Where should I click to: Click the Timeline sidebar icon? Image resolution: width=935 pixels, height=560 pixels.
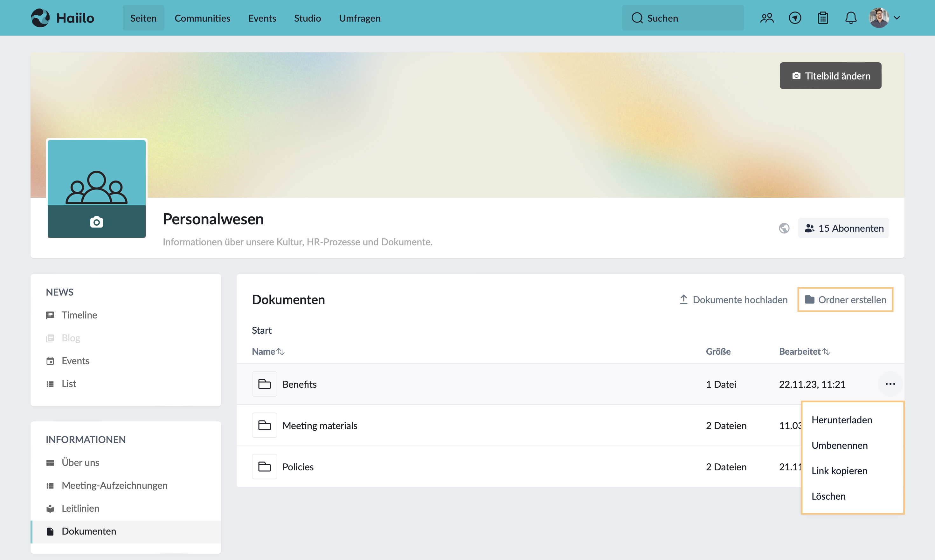click(50, 316)
